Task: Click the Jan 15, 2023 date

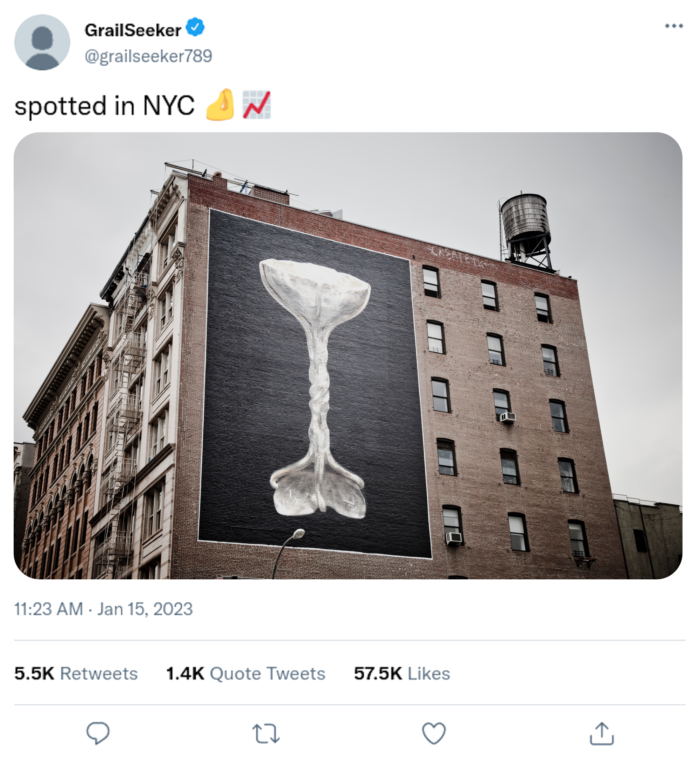Action: point(145,609)
